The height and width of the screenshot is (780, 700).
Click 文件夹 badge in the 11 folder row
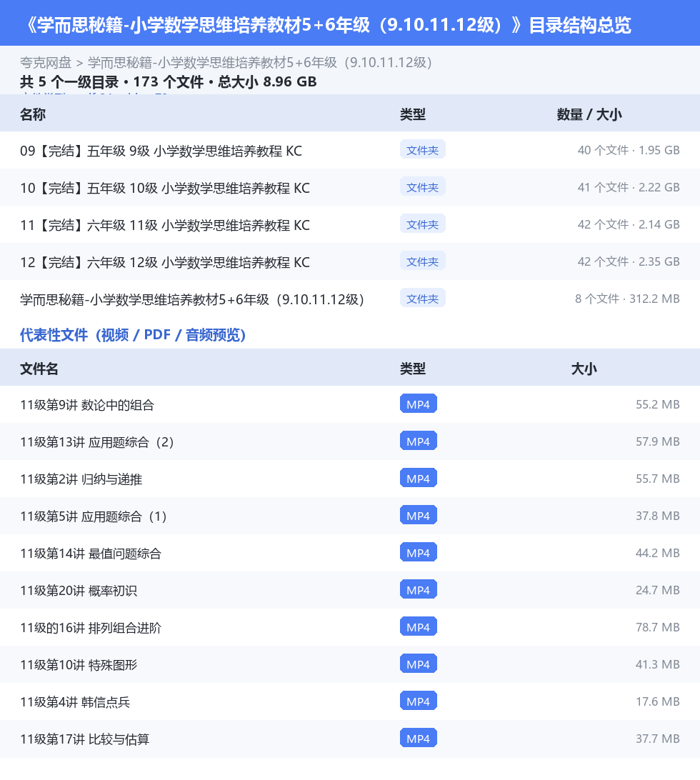(422, 224)
